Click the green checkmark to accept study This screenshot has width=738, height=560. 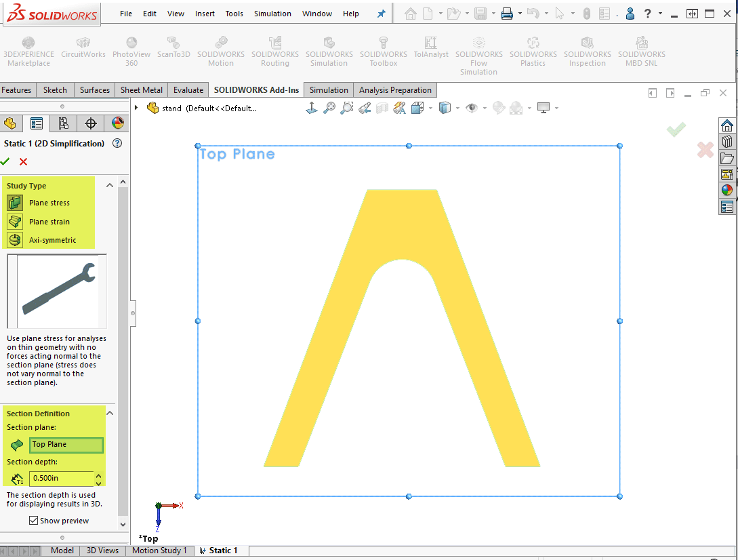[5, 161]
